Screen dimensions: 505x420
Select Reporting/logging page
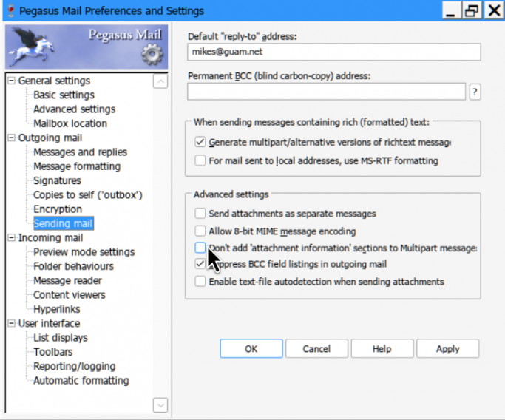coord(75,366)
